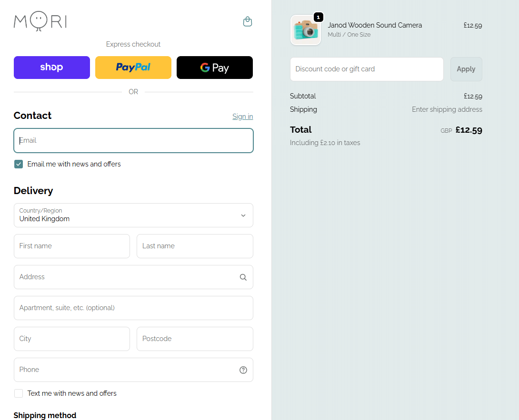
Task: Select the Apartment, suite, etc. field
Action: (x=133, y=308)
